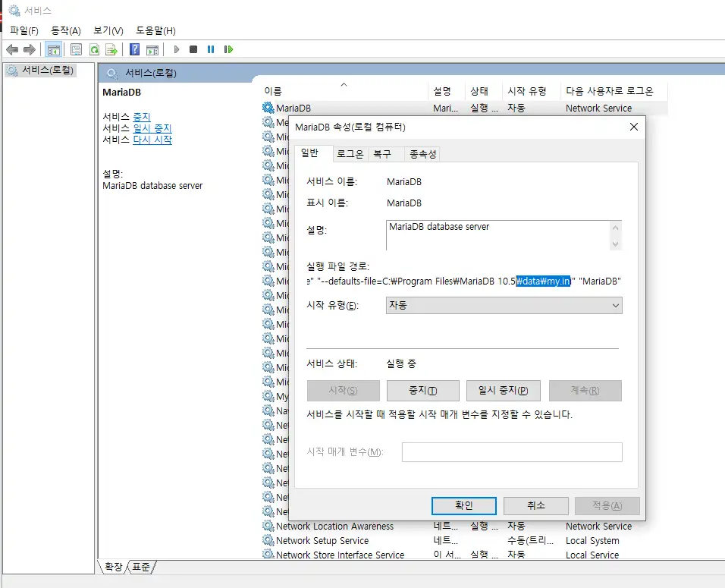Click the 시작 매개 변수 input field
The width and height of the screenshot is (725, 588).
(512, 452)
